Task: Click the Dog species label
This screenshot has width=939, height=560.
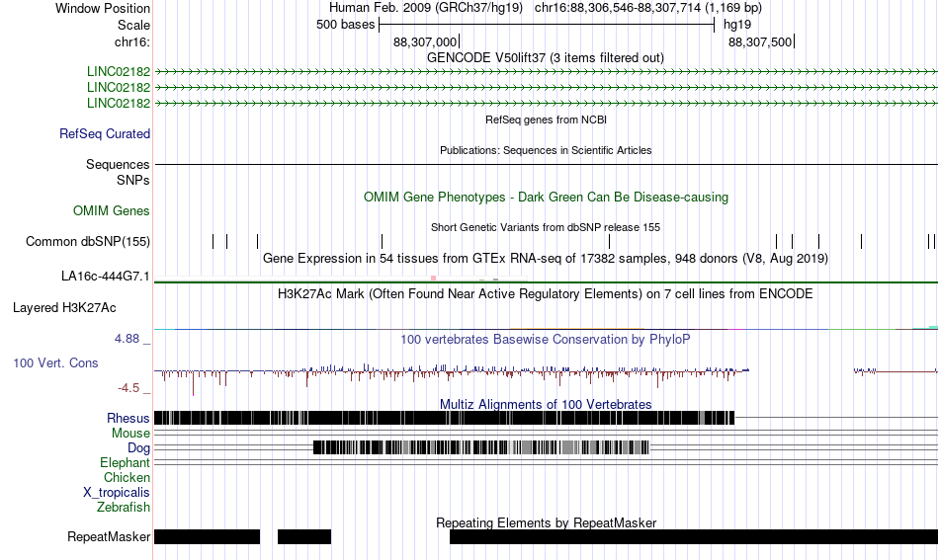Action: click(138, 448)
